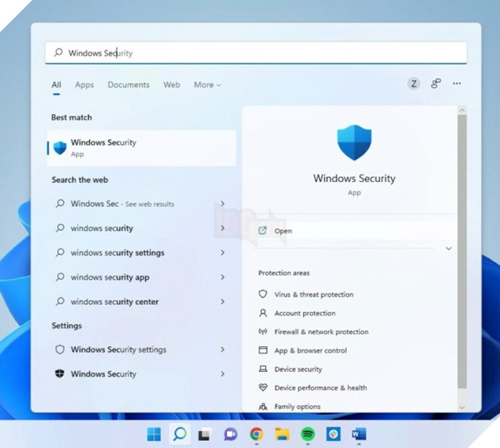Open the blue paint app in taskbar
Image resolution: width=500 pixels, height=448 pixels.
(x=333, y=434)
